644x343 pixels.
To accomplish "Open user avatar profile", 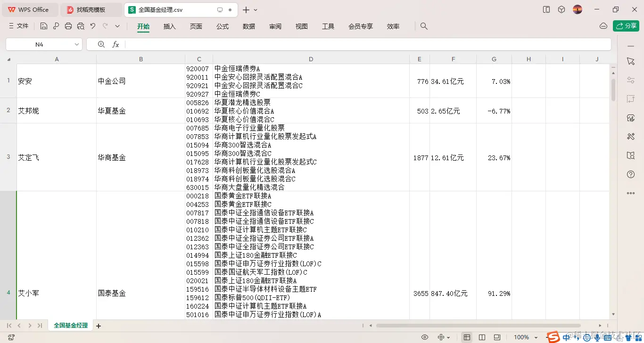I will tap(578, 9).
